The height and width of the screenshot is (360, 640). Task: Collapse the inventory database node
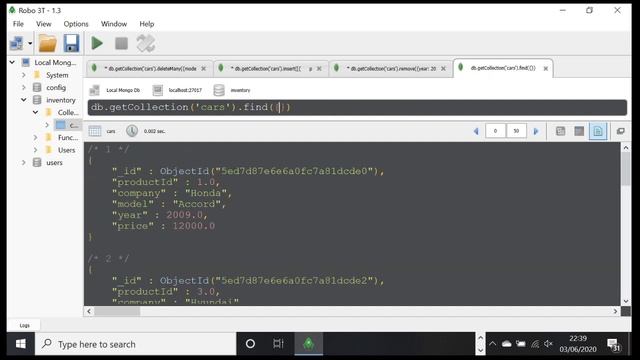24,100
